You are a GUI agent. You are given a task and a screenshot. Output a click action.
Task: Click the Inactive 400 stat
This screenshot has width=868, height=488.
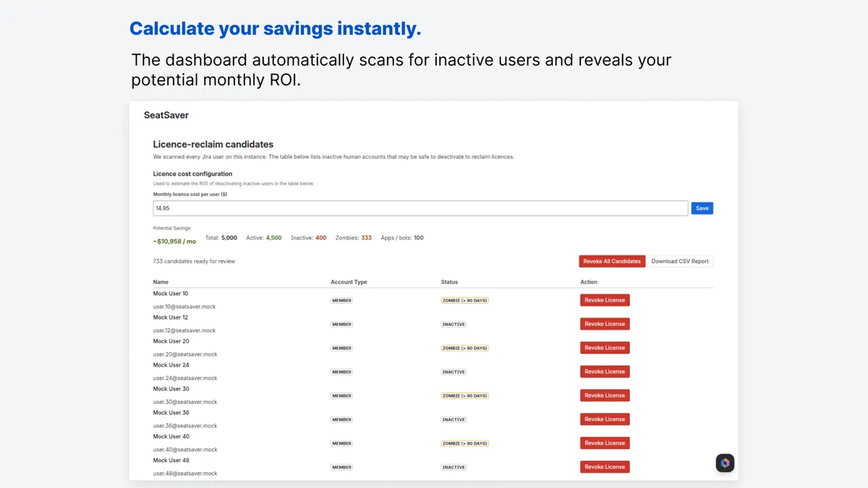(x=309, y=238)
